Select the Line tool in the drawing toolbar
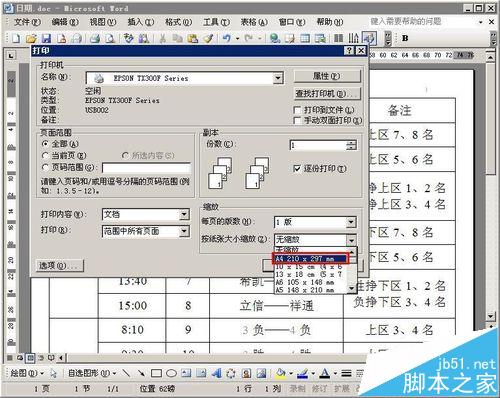 tap(126, 373)
